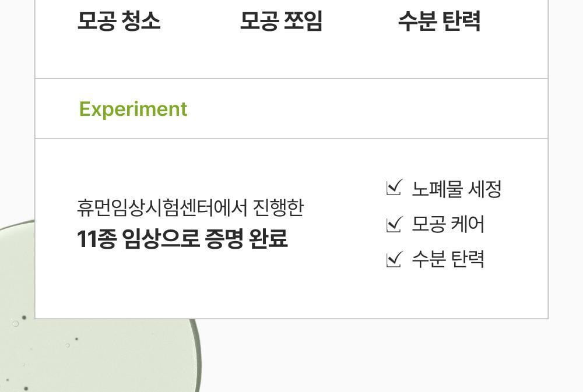Toggle the 노폐물 세정 checkbox
The image size is (583, 392).
pyautogui.click(x=394, y=188)
